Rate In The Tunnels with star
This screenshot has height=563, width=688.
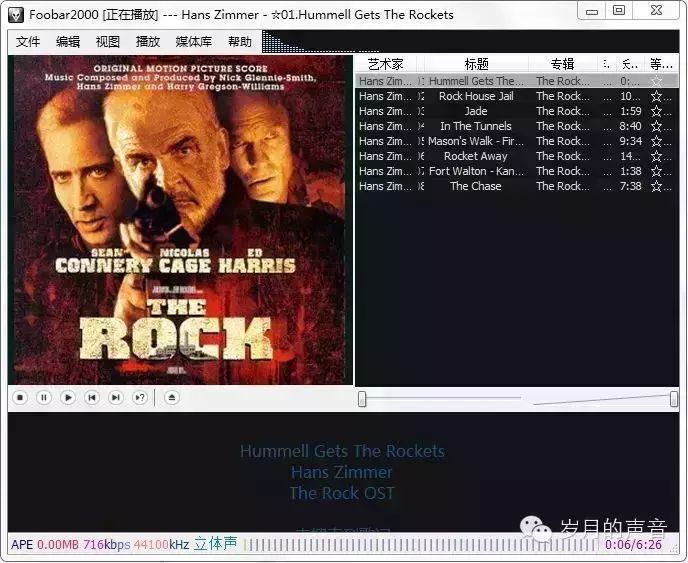tap(656, 126)
